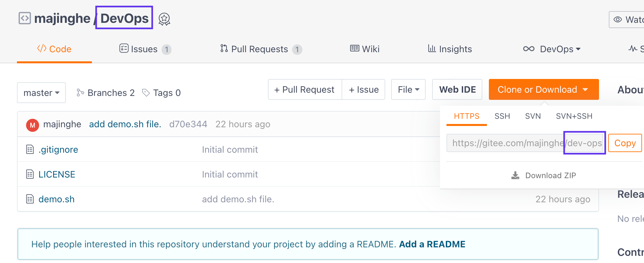Screen dimensions: 644x263
Task: Click the file icon beside demo.sh
Action: coord(30,199)
